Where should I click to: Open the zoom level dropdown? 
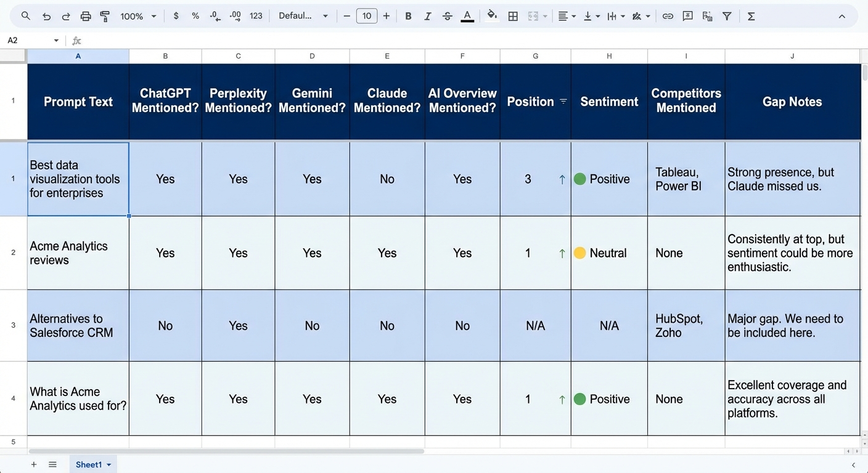point(137,16)
